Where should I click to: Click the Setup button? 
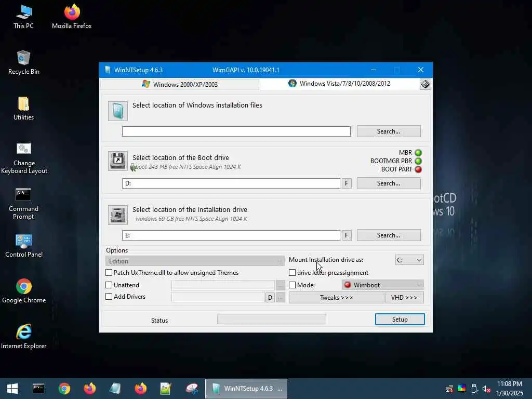[x=400, y=320]
